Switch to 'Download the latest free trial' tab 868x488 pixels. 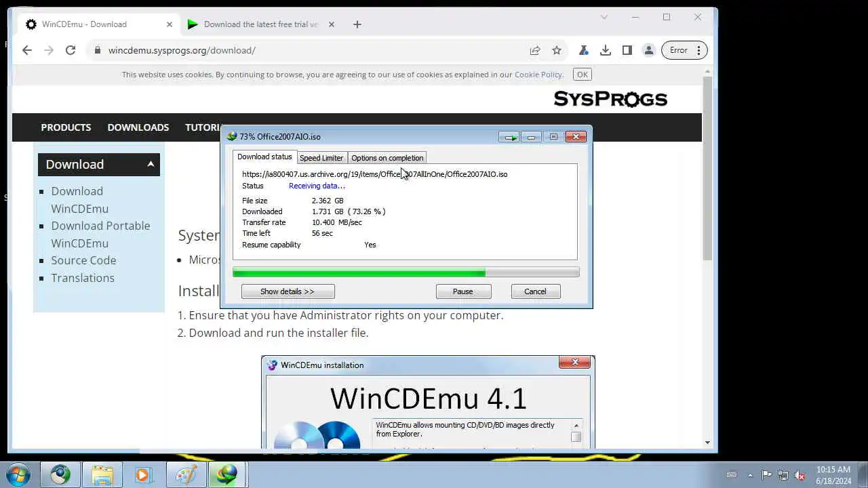tap(261, 24)
